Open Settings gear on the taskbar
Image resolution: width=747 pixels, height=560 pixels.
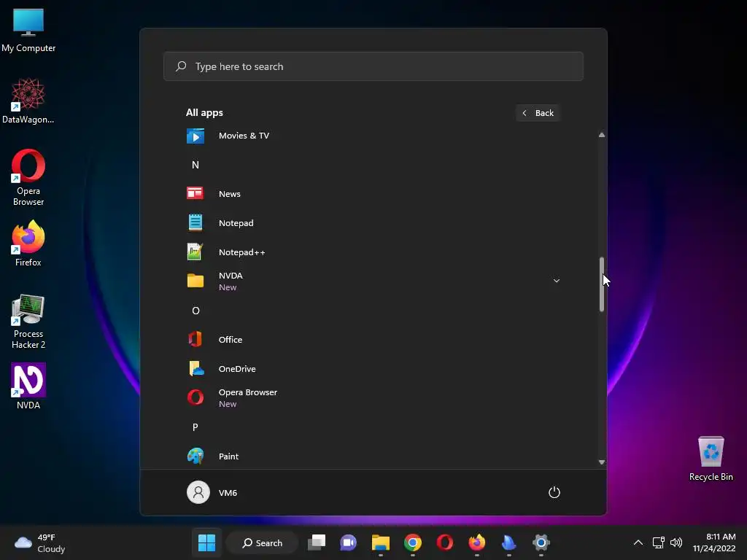pos(541,542)
